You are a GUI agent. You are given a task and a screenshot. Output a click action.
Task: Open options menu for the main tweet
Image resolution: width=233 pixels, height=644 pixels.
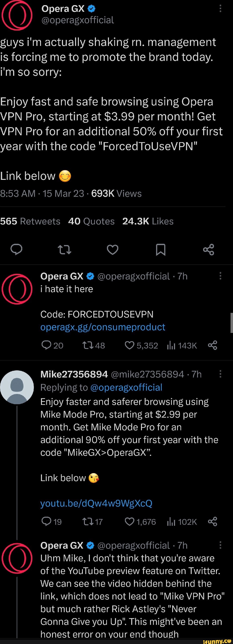coord(220,8)
